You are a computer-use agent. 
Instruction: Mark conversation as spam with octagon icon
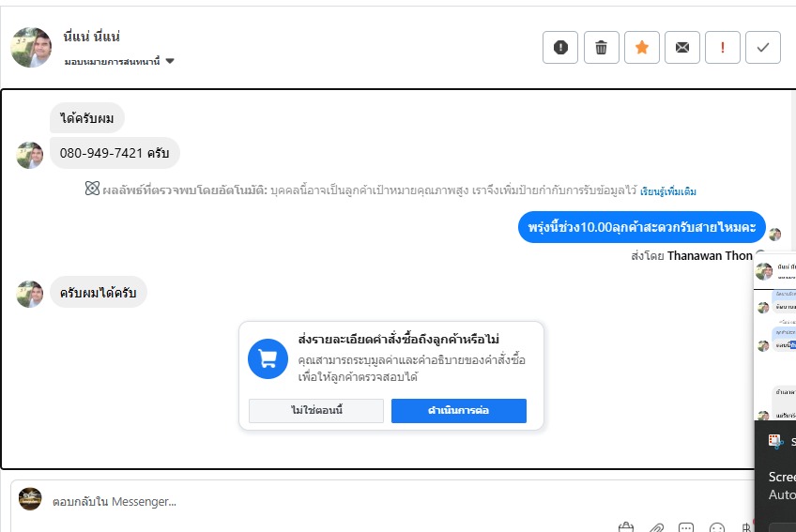(560, 48)
